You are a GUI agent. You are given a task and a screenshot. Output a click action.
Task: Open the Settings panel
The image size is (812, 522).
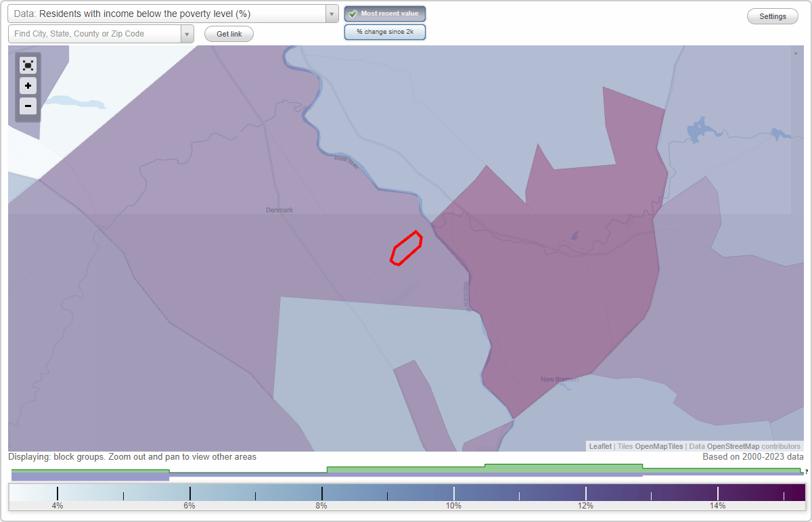pyautogui.click(x=772, y=16)
